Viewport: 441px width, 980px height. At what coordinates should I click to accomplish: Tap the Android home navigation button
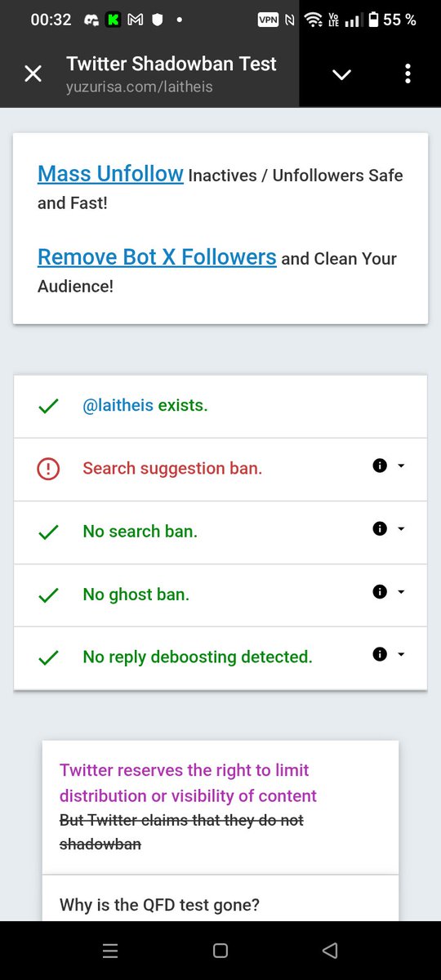[220, 951]
